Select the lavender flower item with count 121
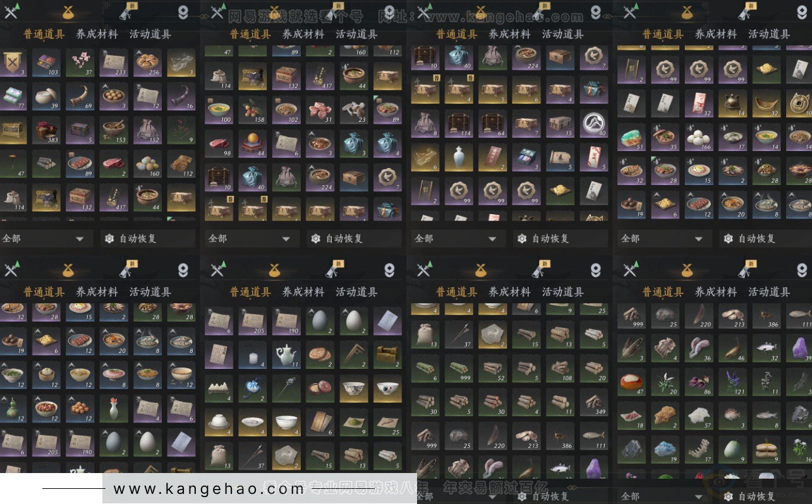 733,382
